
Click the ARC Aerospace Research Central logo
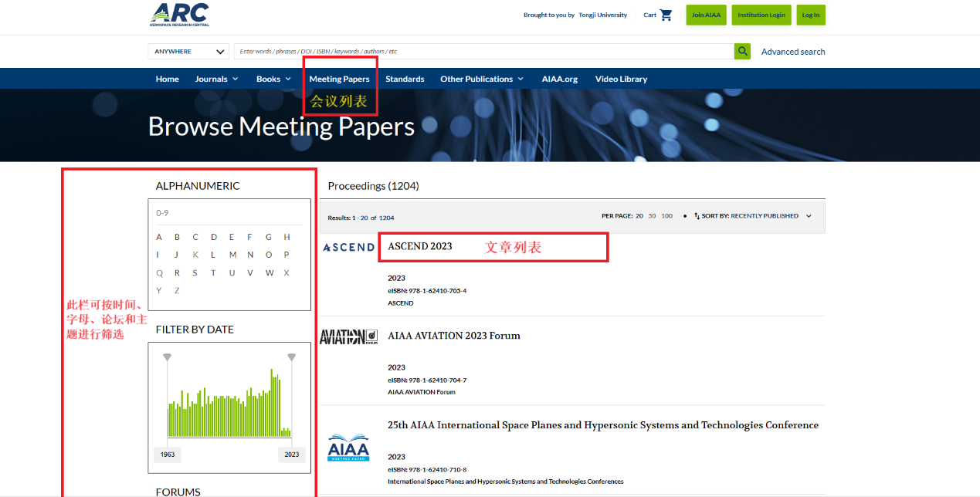click(x=179, y=14)
